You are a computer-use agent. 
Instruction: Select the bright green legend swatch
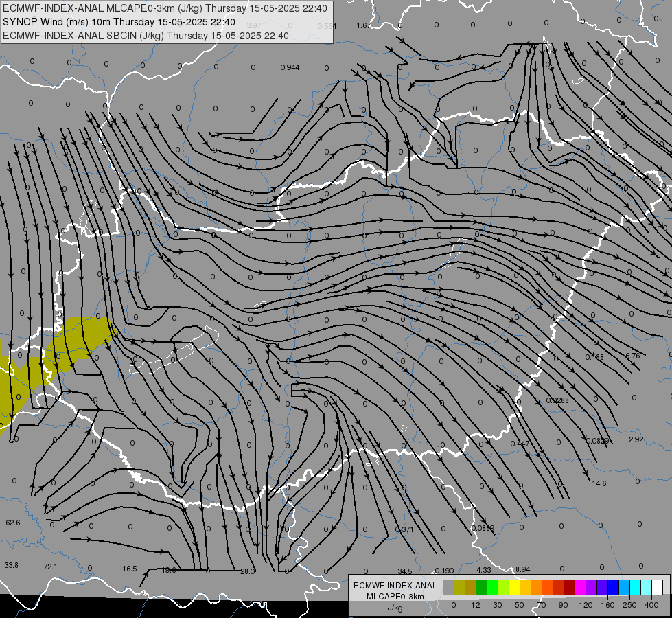point(493,587)
